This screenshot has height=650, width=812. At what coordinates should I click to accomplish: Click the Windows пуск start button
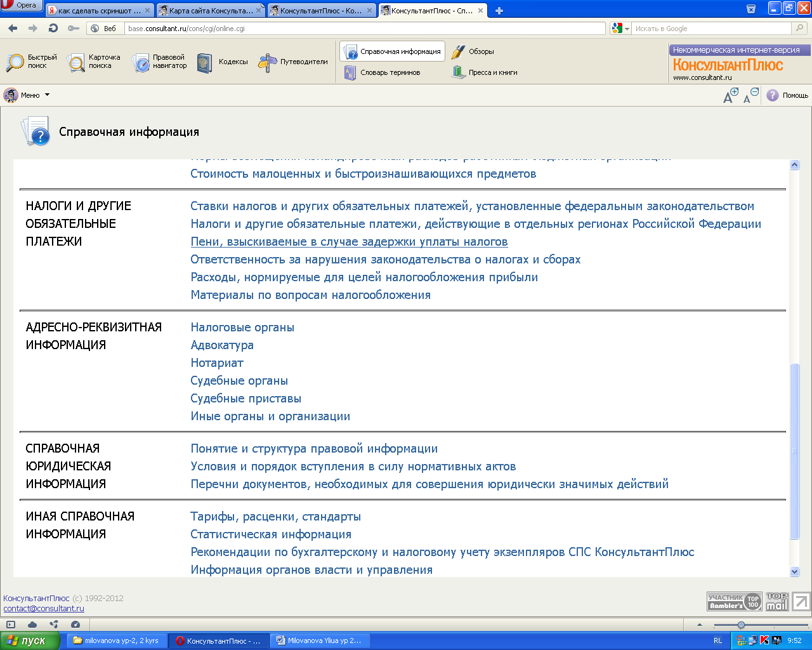point(30,640)
